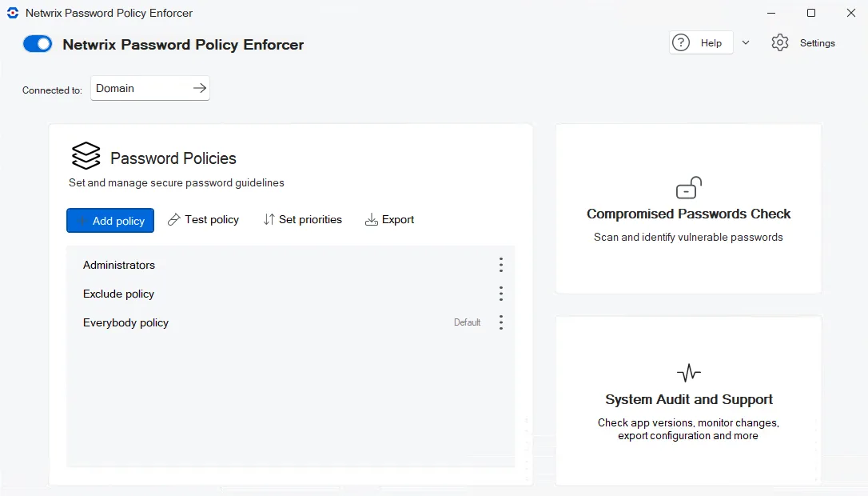This screenshot has height=496, width=868.
Task: Click 'Scan and identify vulnerable passwords' text
Action: coord(688,237)
